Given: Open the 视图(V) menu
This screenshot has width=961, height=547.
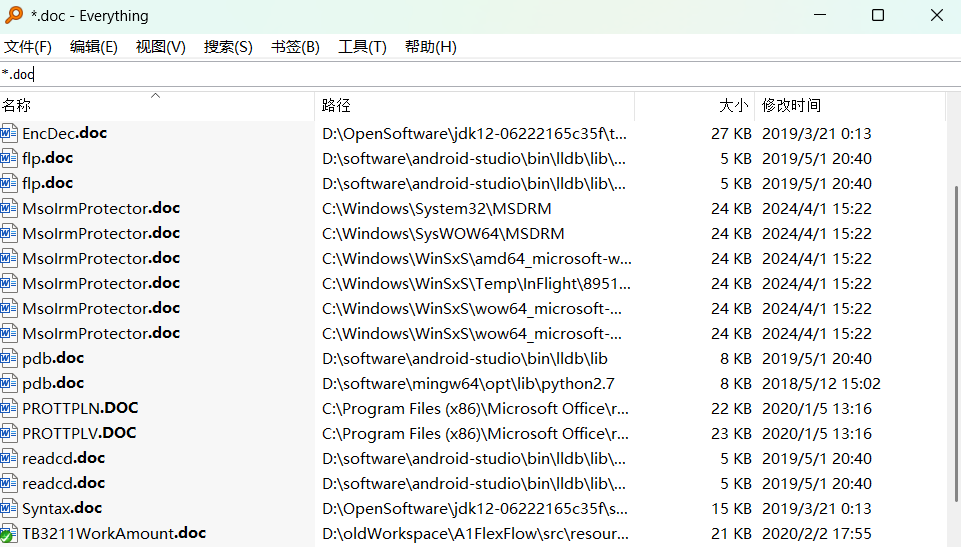Looking at the screenshot, I should [161, 47].
